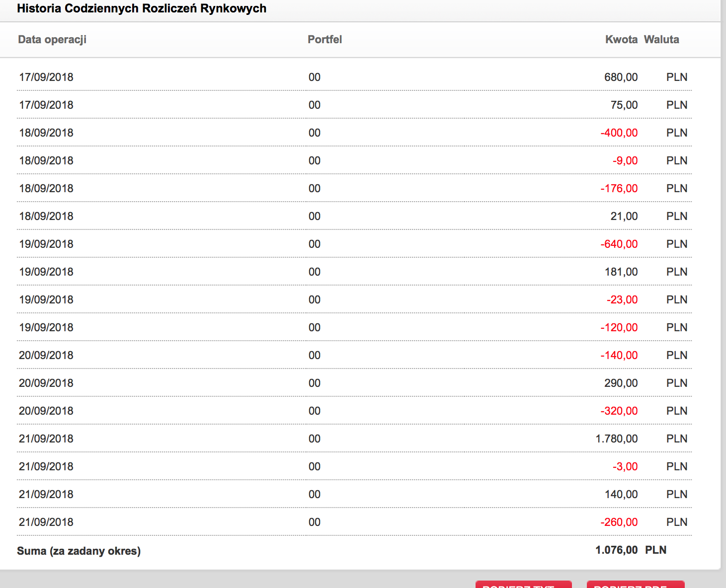The height and width of the screenshot is (588, 726).
Task: Click the red -9,00 amount
Action: pyautogui.click(x=625, y=161)
